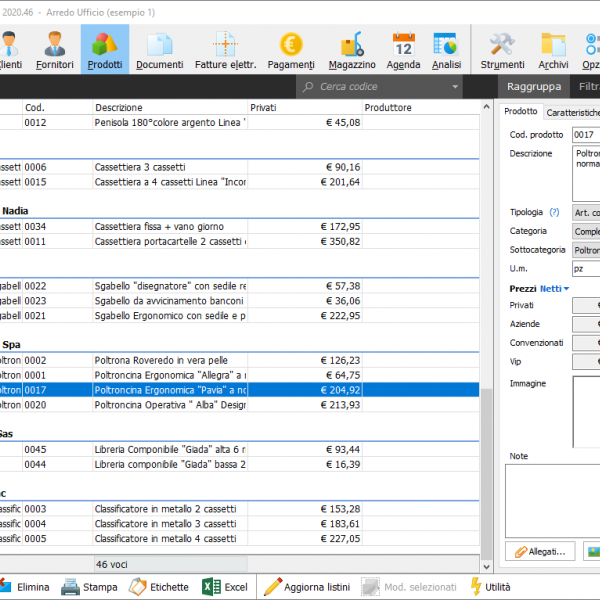
Task: Select row 0045 Libreria Giada alta
Action: click(240, 450)
